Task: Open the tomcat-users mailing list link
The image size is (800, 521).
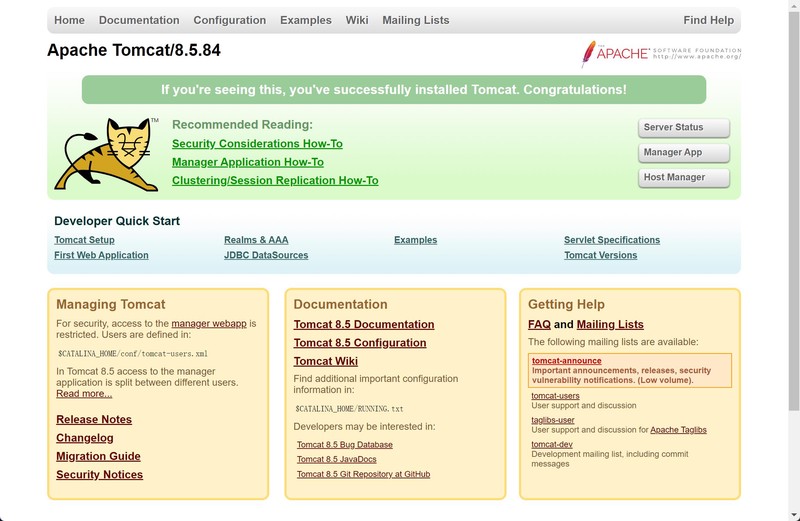Action: pos(556,396)
